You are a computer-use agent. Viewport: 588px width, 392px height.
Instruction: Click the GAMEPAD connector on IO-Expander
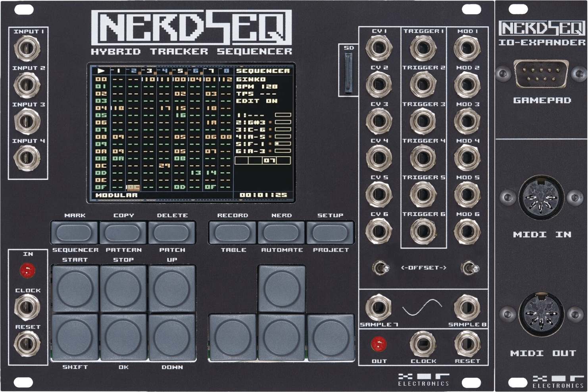pos(541,74)
